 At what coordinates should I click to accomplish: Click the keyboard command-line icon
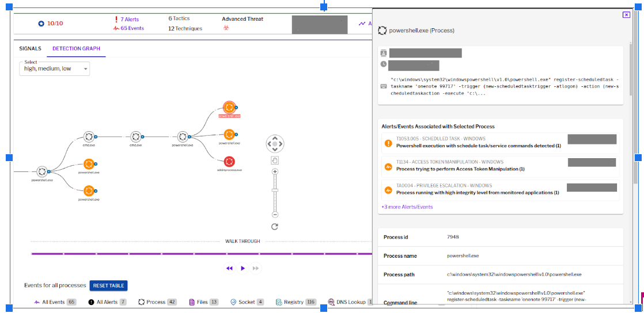coord(384,86)
